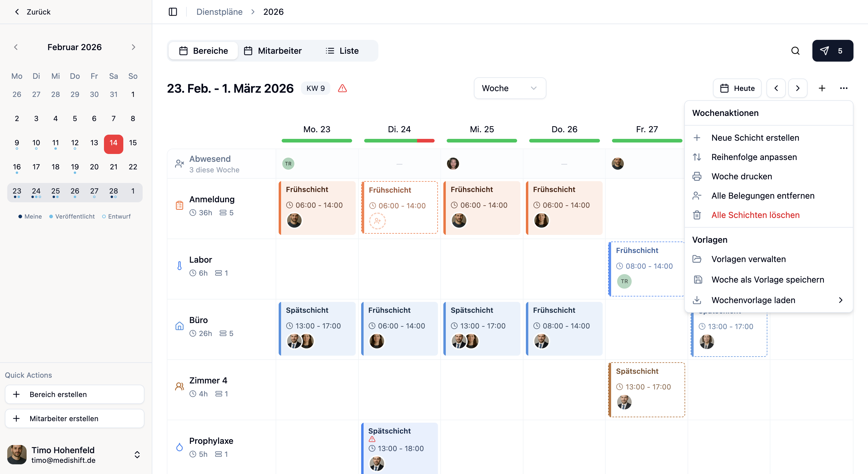This screenshot has height=474, width=868.
Task: Click the unassigned employee icon in Tuesday Frühschicht
Action: point(377,221)
